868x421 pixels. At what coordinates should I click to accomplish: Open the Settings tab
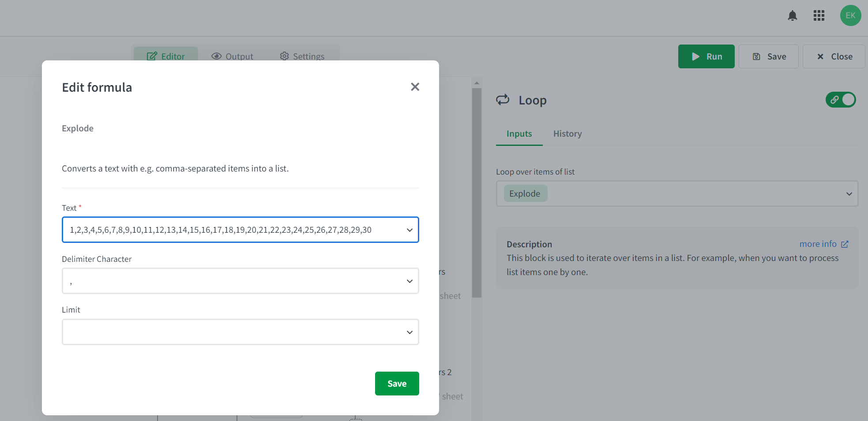pos(302,56)
